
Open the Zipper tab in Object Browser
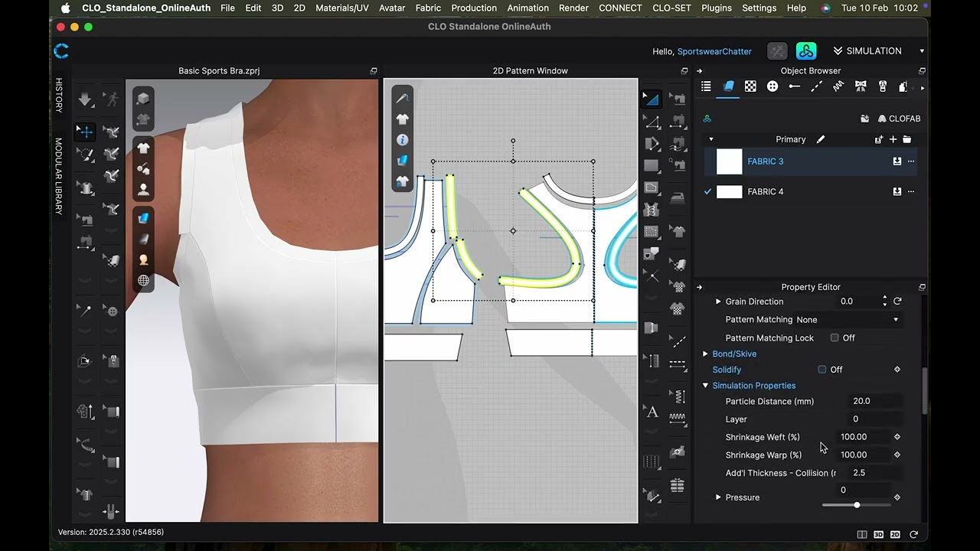point(882,86)
